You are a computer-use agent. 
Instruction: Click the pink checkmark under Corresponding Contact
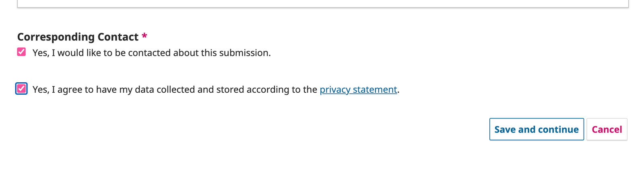pos(21,52)
